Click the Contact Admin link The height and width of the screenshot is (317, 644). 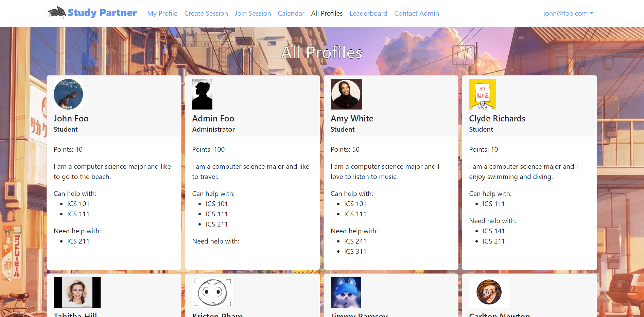coord(416,13)
